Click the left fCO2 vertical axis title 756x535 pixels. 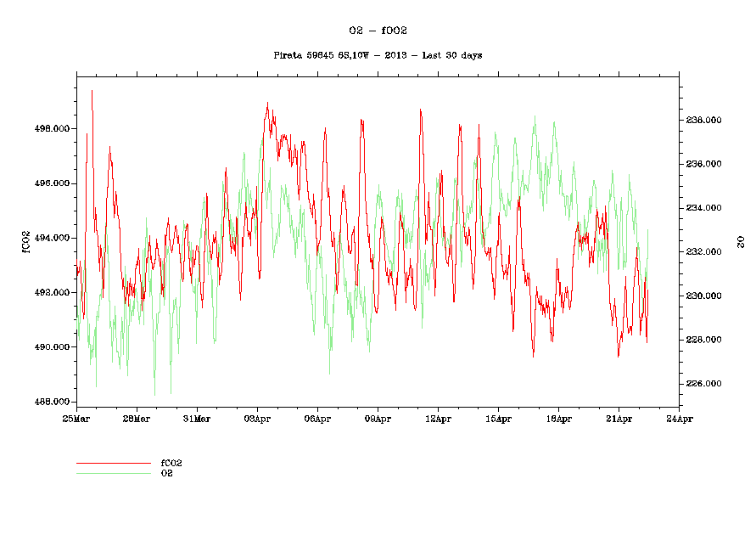tap(25, 241)
